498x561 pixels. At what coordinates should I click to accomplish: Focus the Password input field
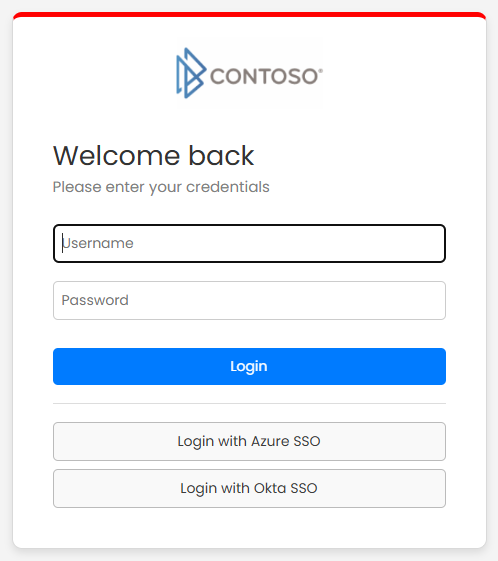pos(249,300)
